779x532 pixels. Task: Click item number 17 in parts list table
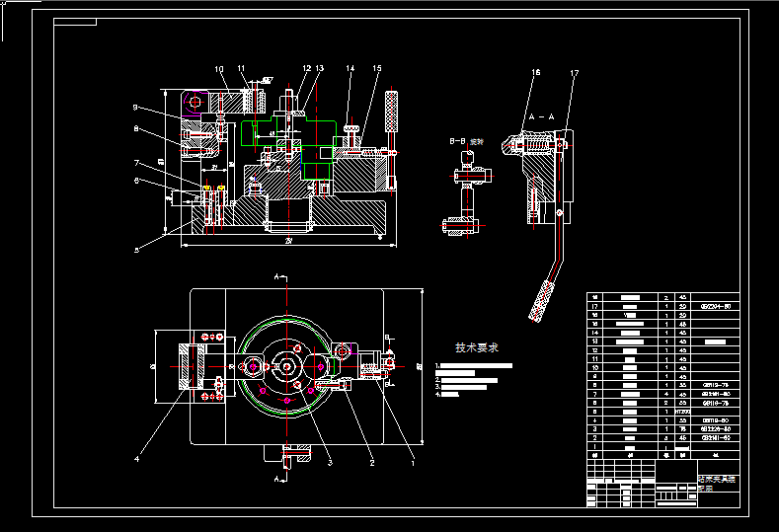594,307
